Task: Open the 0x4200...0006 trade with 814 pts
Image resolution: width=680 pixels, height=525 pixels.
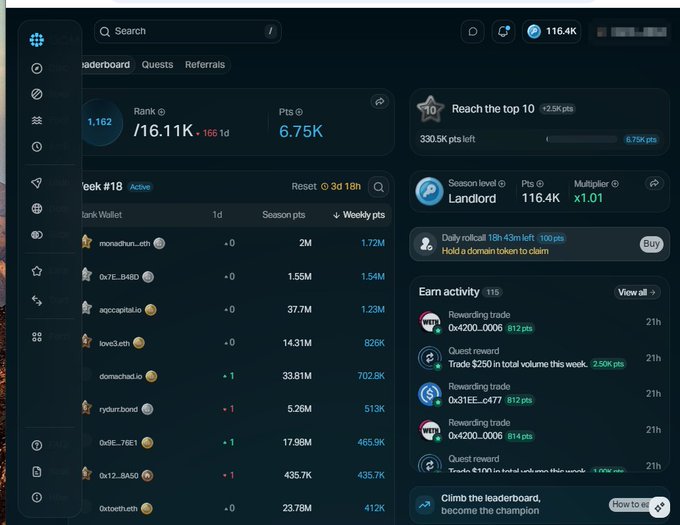Action: (x=539, y=430)
